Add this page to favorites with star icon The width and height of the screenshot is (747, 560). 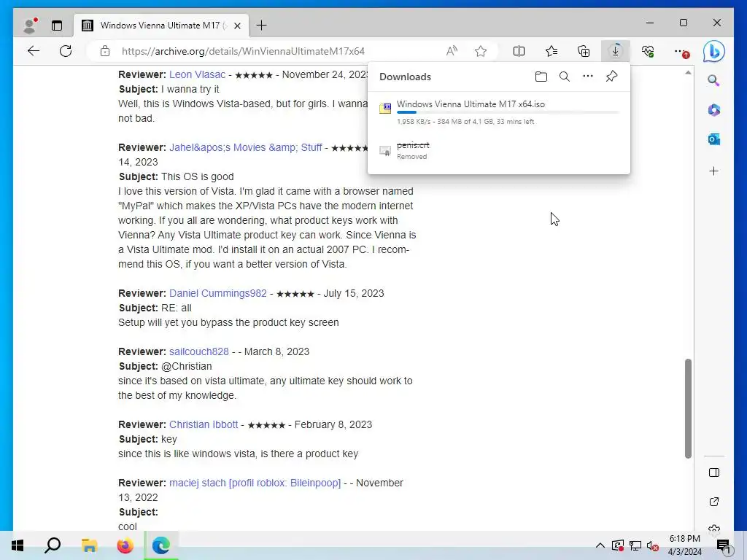[481, 51]
